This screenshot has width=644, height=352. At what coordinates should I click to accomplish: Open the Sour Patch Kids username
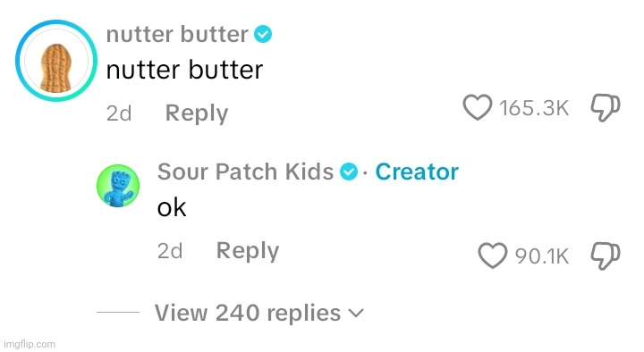(x=245, y=172)
